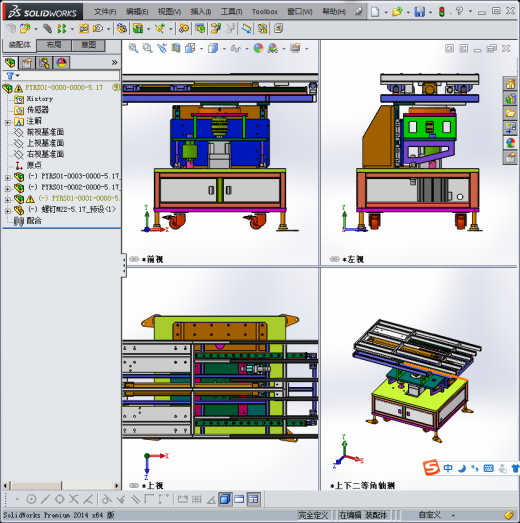Expand the PYRS01-0001-0000 component node
Image resolution: width=520 pixels, height=523 pixels.
click(7, 200)
